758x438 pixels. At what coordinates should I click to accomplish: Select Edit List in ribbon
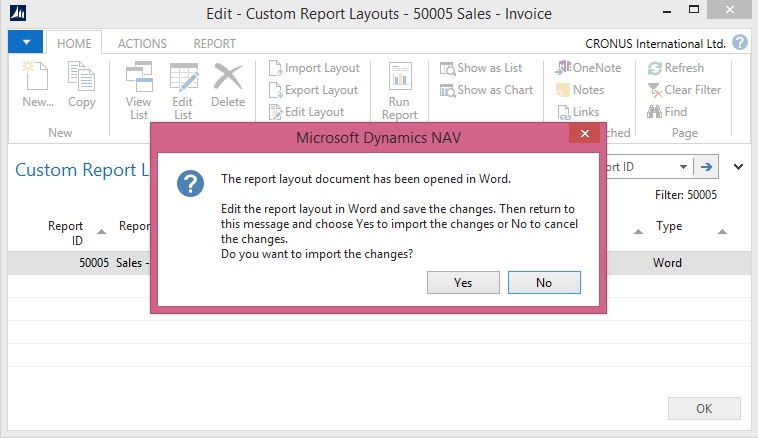coord(183,90)
